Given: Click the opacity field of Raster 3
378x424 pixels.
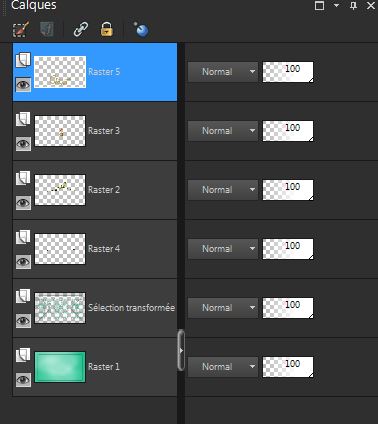Looking at the screenshot, I should [x=288, y=131].
